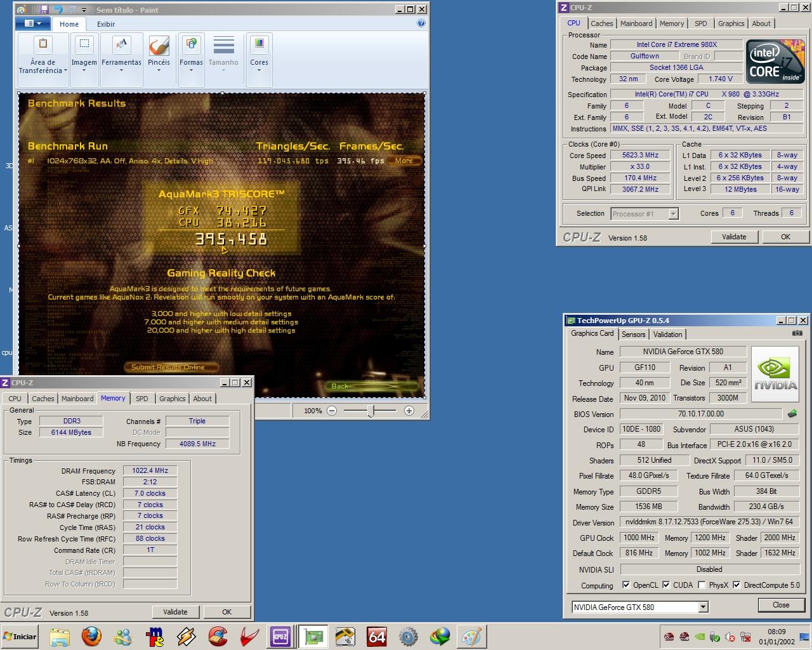Image resolution: width=812 pixels, height=650 pixels.
Task: Click the Undo arrow in Paint quick access toolbar
Action: point(58,10)
